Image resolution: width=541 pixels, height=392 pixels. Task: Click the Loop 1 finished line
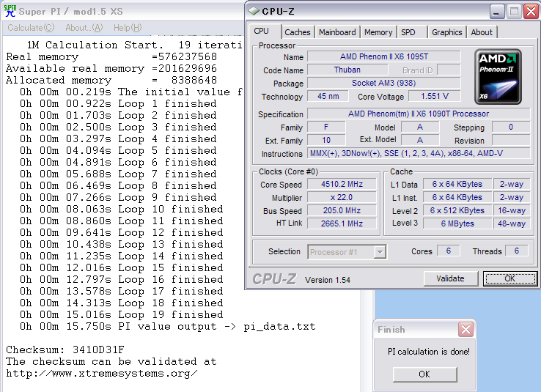click(x=118, y=103)
